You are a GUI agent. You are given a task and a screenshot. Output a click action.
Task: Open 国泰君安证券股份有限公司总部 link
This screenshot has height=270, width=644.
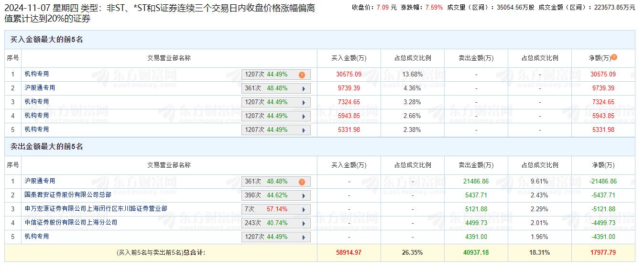point(68,195)
